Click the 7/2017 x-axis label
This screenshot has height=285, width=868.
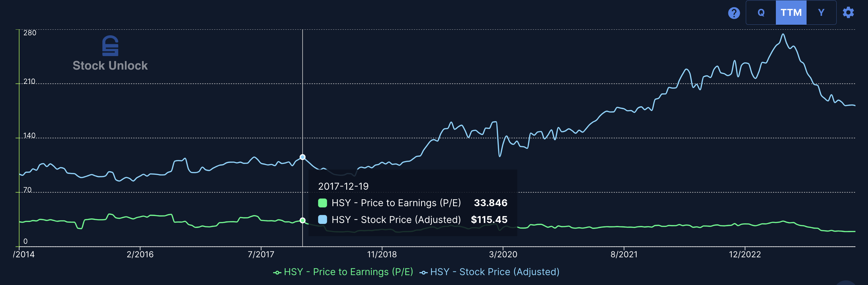pos(261,254)
